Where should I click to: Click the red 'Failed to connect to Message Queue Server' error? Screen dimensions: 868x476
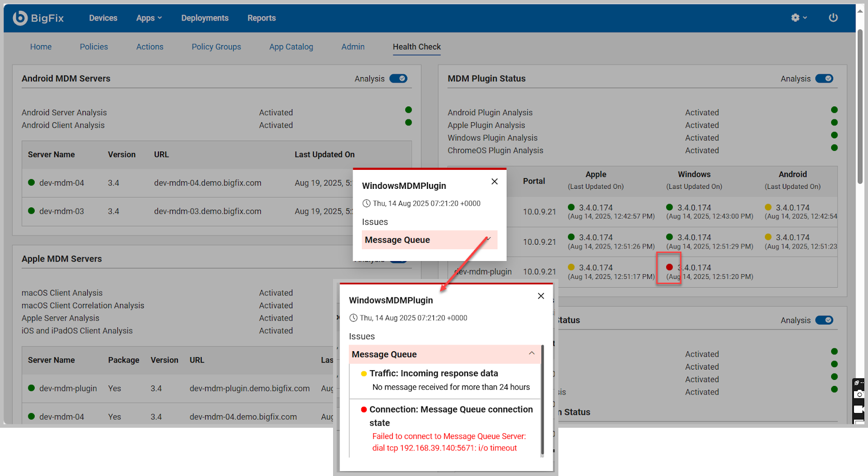449,442
